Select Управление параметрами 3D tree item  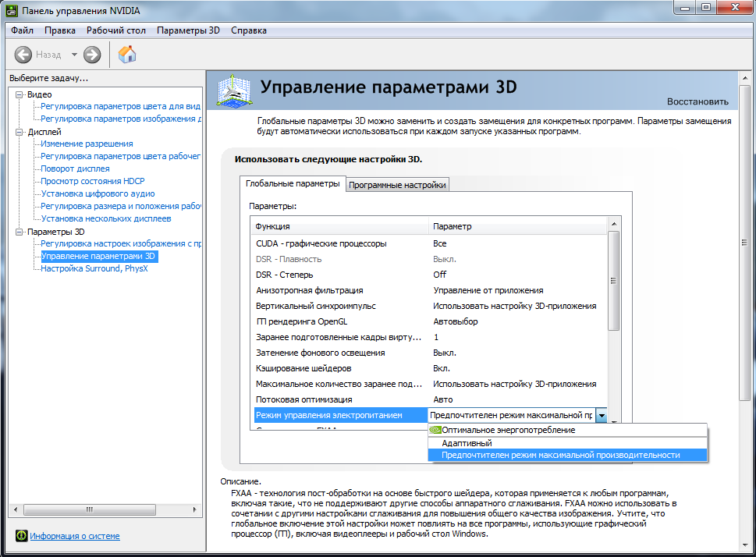pyautogui.click(x=98, y=256)
